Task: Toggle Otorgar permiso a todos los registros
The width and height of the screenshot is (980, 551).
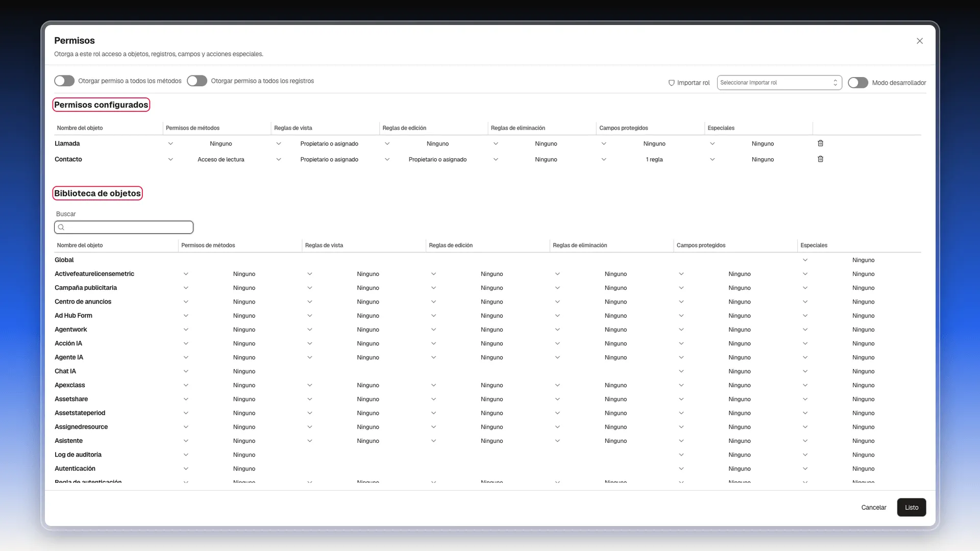Action: (x=197, y=81)
